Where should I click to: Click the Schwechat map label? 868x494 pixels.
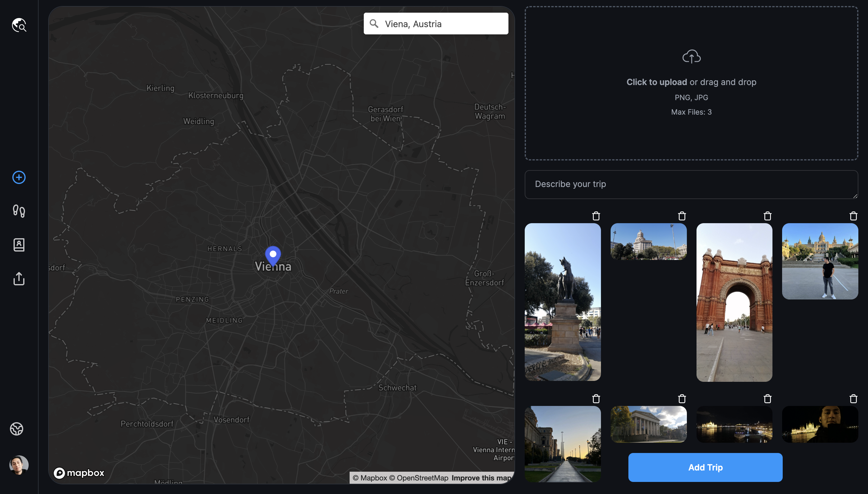[397, 388]
